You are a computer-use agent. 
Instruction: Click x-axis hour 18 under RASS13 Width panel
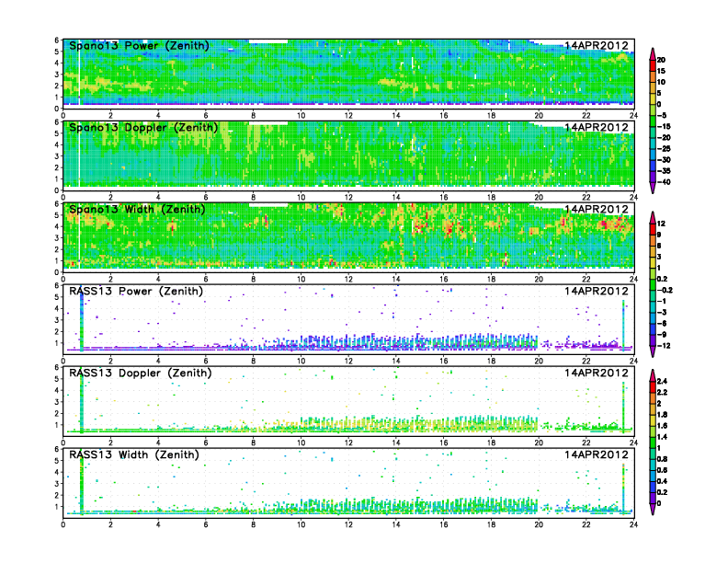pos(491,524)
